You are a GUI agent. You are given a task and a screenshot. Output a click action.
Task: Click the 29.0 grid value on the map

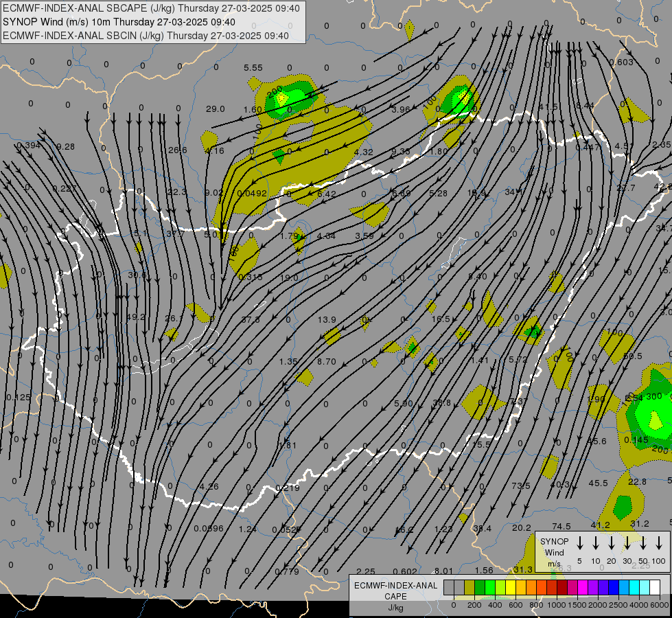(x=215, y=109)
